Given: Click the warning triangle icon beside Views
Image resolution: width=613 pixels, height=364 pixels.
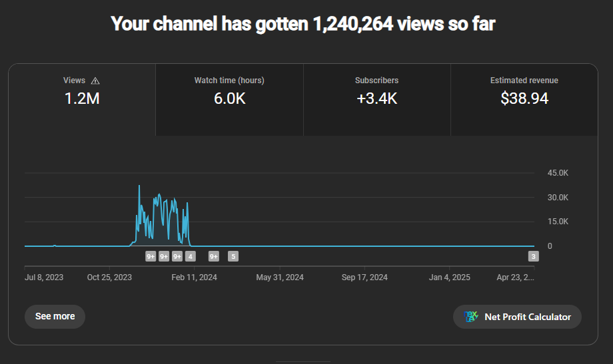Looking at the screenshot, I should 95,81.
